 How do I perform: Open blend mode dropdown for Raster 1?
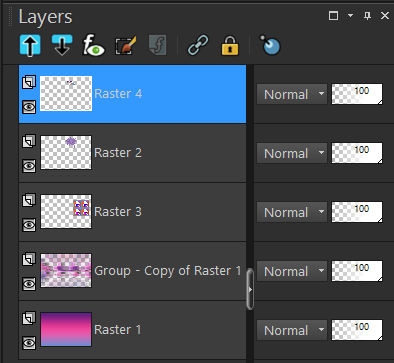pyautogui.click(x=292, y=330)
